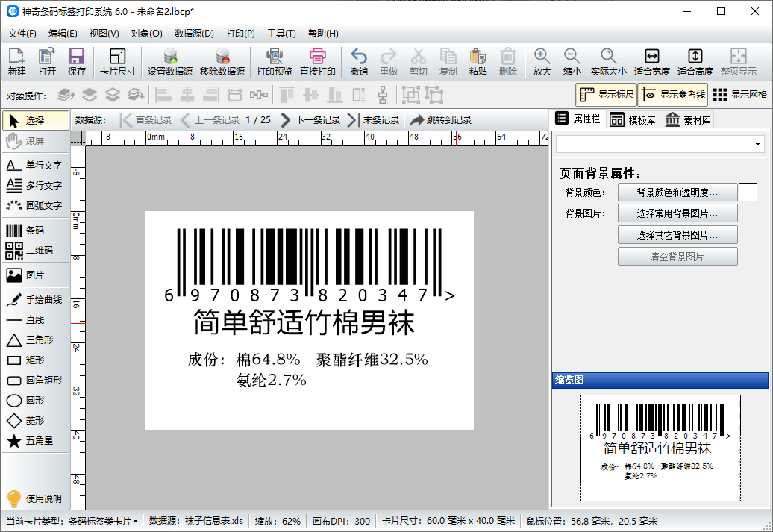This screenshot has height=532, width=773.
Task: Jump to 末条记录 last record
Action: coord(374,120)
